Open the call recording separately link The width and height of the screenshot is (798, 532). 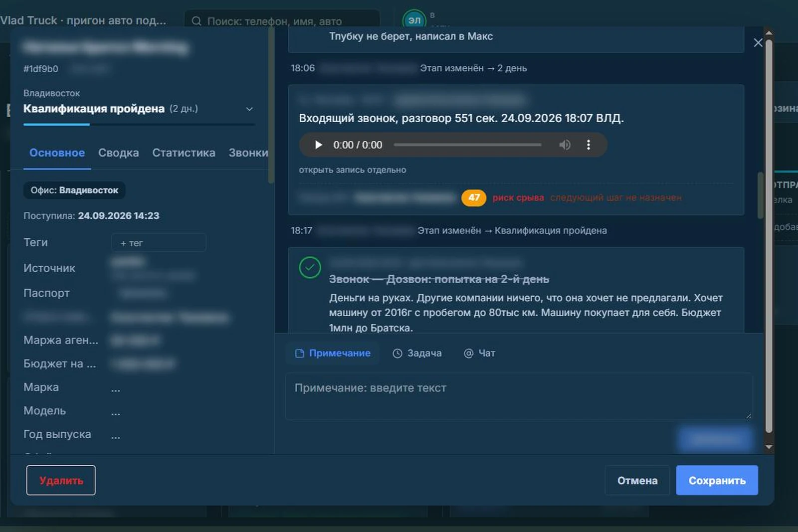pyautogui.click(x=353, y=170)
